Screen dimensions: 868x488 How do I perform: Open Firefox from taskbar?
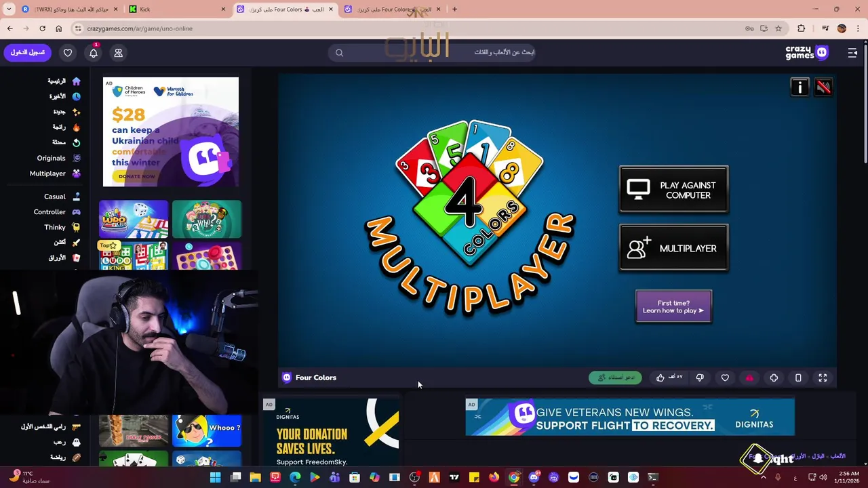tap(494, 477)
